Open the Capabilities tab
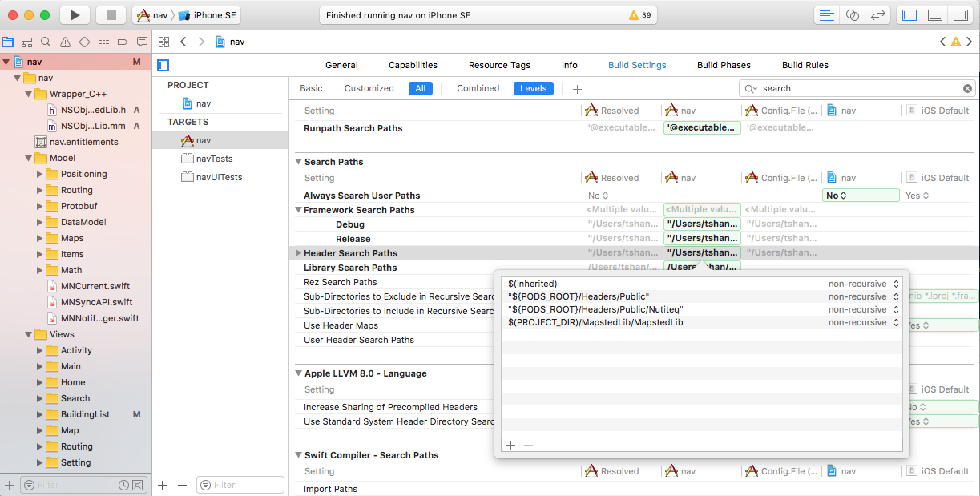980x496 pixels. point(413,65)
